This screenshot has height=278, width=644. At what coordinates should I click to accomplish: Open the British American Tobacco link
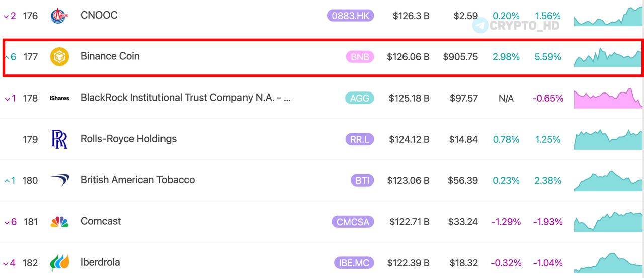coord(137,180)
